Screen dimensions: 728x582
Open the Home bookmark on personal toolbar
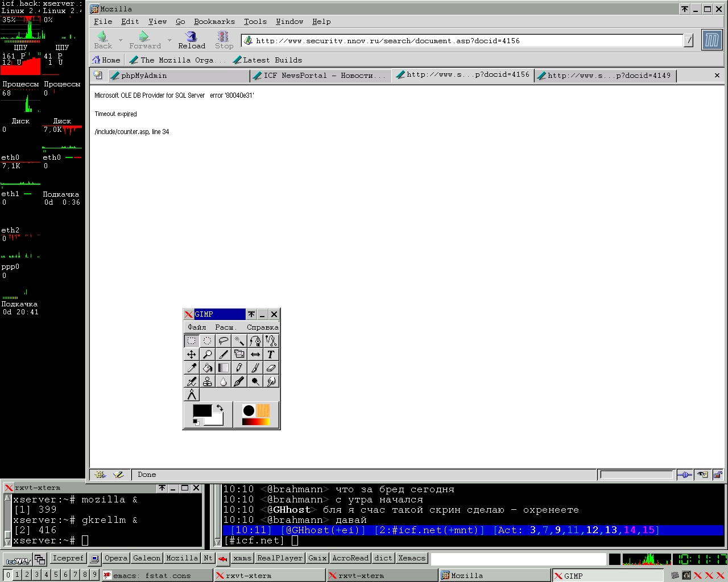106,60
